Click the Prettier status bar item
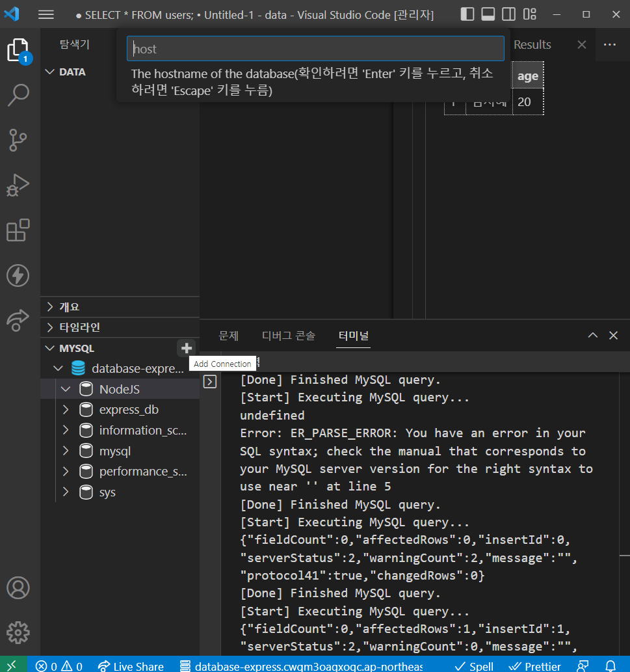Image resolution: width=630 pixels, height=672 pixels. click(x=535, y=666)
